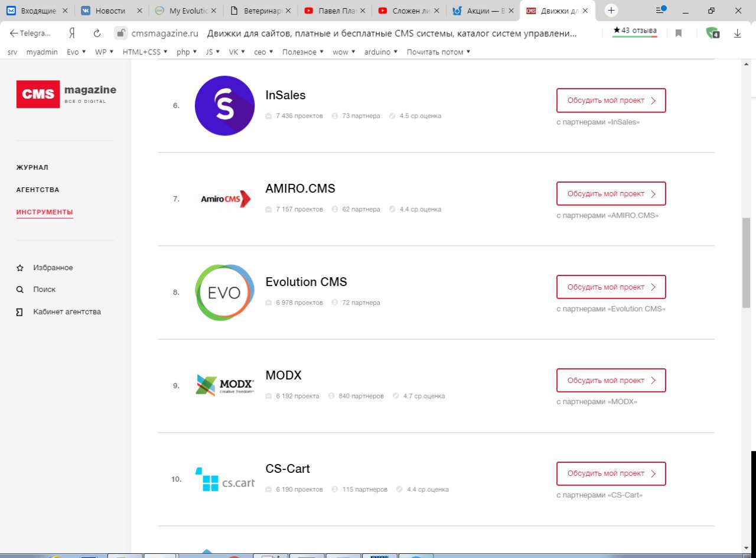
Task: Open the wow bookmarks folder
Action: tap(344, 52)
